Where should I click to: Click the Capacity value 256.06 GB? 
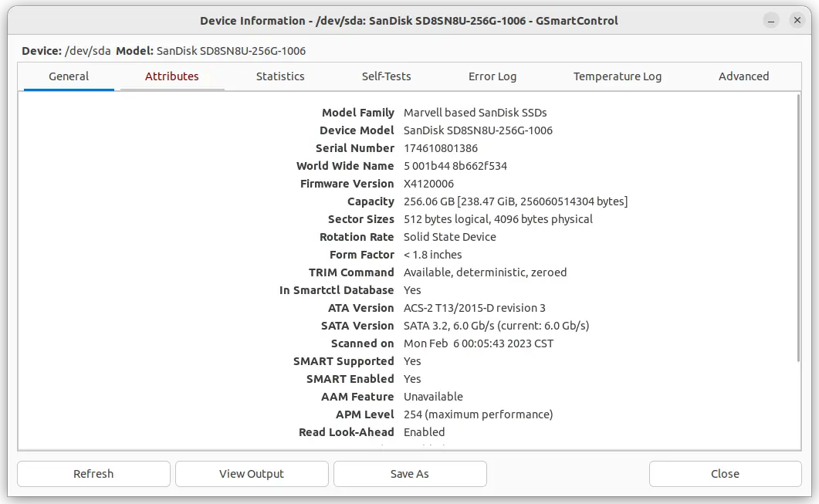click(516, 201)
